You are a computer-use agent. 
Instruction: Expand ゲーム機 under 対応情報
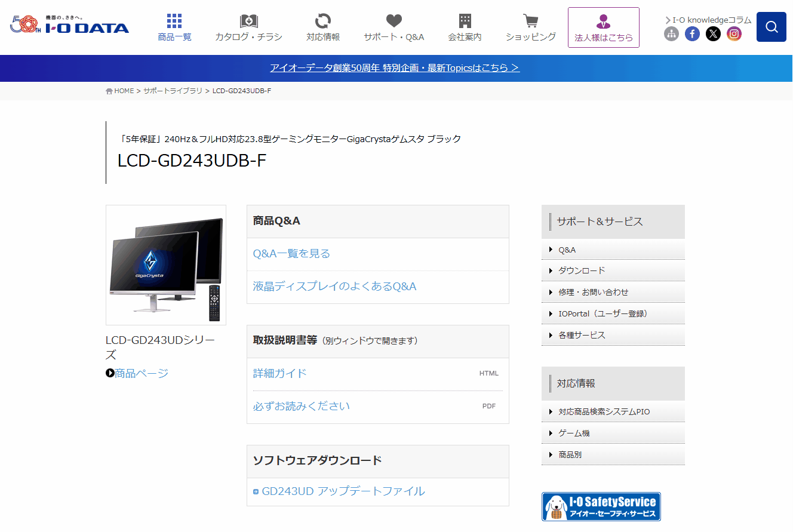click(x=613, y=433)
